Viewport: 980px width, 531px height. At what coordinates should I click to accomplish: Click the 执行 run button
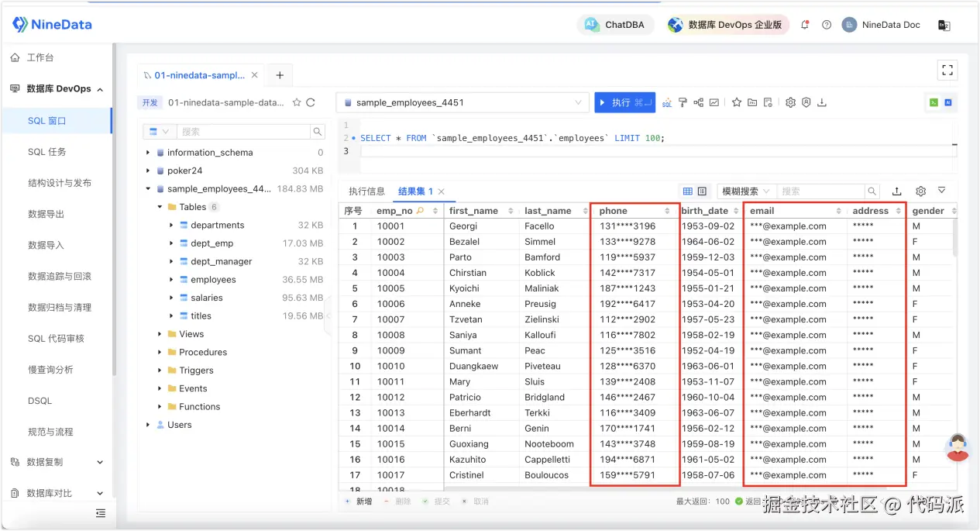coord(624,102)
